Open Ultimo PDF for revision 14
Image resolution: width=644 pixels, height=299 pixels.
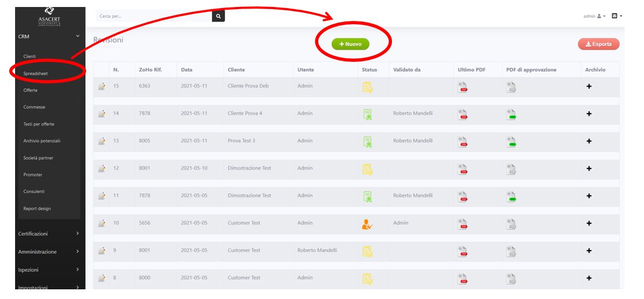tap(463, 114)
